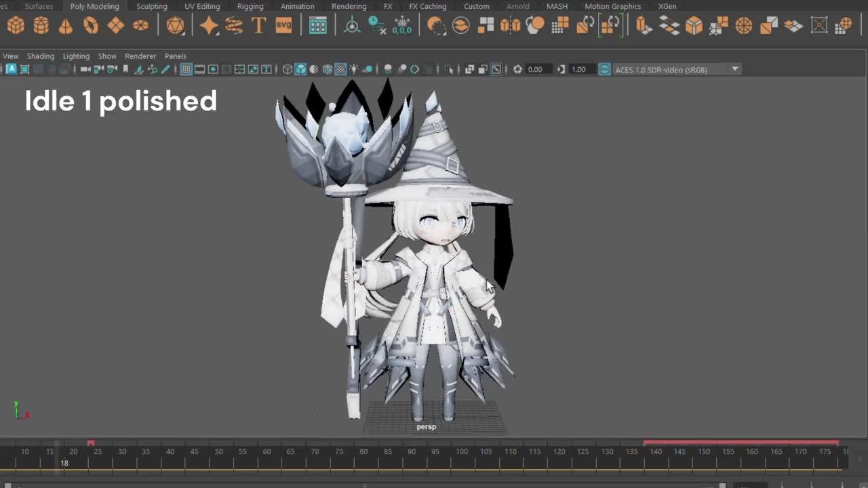Open the ACES 1.0 SDR-video dropdown
This screenshot has height=488, width=868.
(677, 69)
